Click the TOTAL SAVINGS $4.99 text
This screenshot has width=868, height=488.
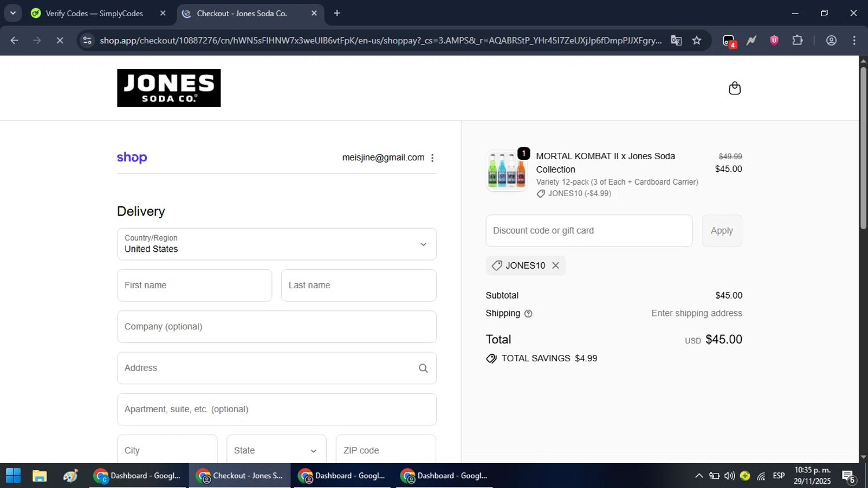549,359
